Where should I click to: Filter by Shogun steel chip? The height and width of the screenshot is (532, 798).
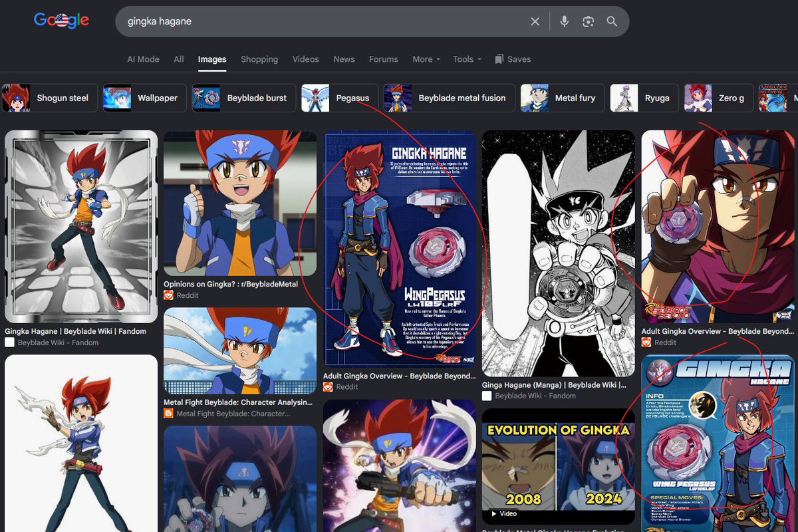[49, 98]
